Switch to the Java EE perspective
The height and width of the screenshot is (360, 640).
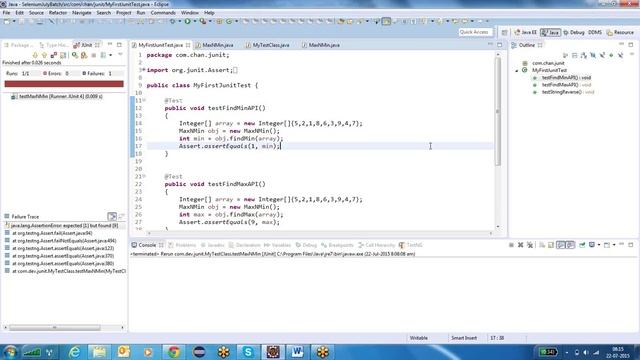tap(526, 32)
